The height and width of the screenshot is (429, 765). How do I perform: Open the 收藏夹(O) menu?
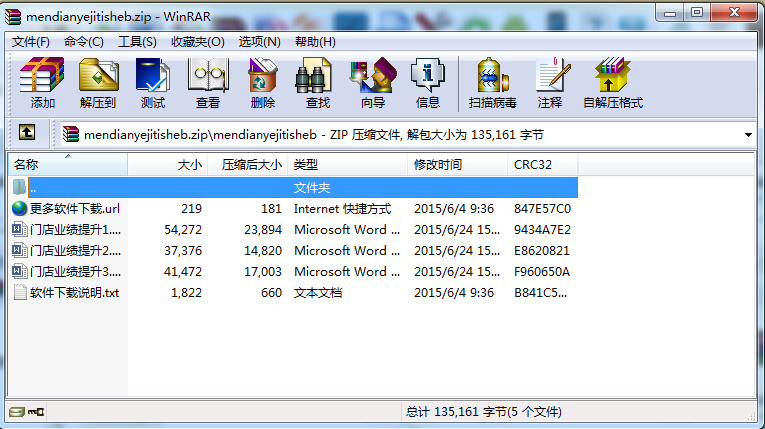coord(198,42)
